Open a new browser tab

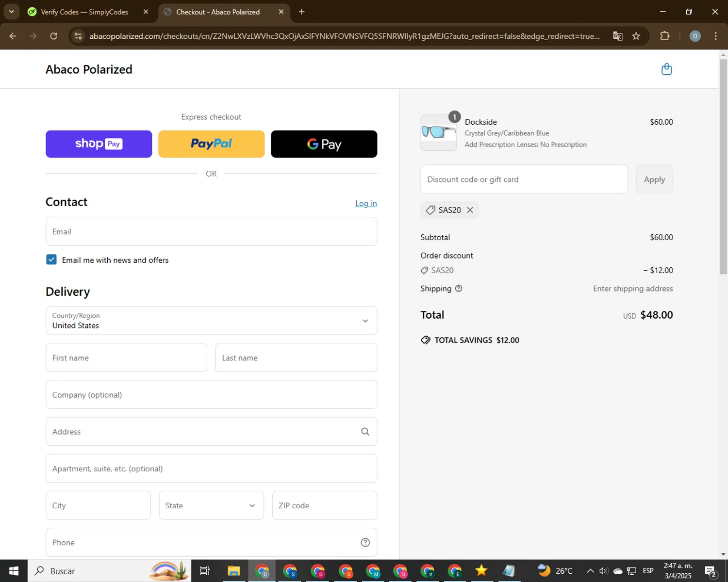pyautogui.click(x=301, y=12)
